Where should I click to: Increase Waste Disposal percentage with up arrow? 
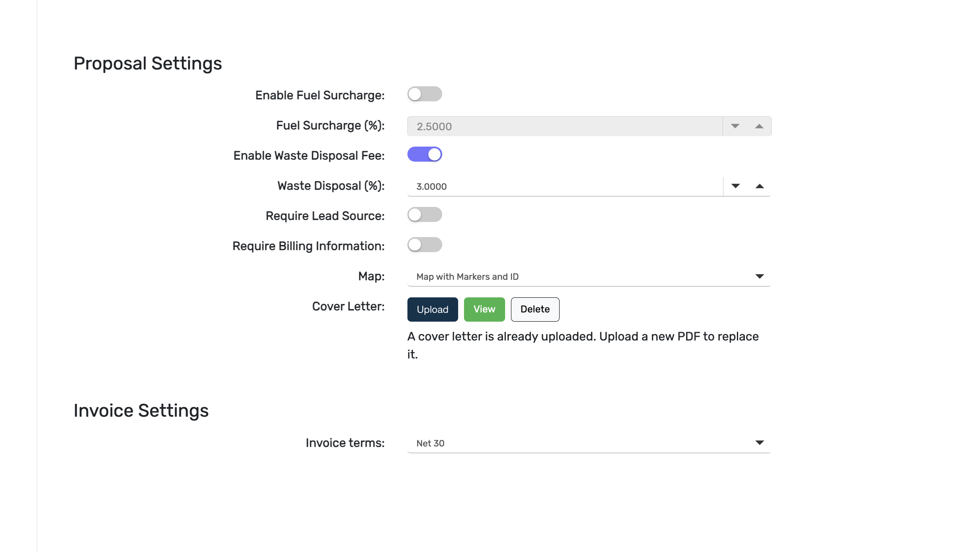tap(759, 186)
